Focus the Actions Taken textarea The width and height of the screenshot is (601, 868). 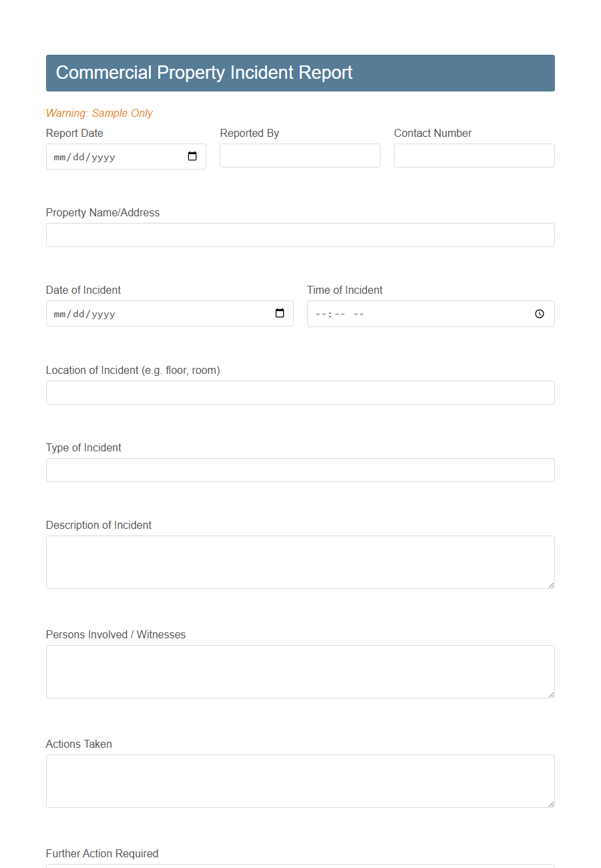click(300, 781)
